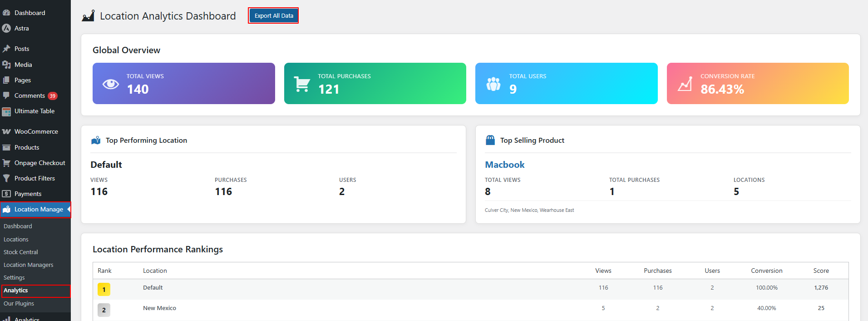
Task: Click the Users column header in rankings
Action: click(712, 271)
